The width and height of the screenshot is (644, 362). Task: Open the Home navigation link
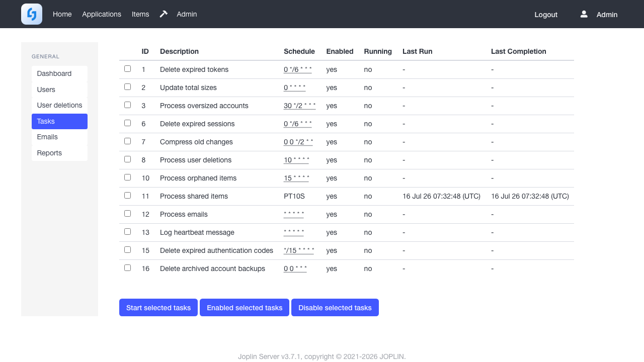(62, 14)
